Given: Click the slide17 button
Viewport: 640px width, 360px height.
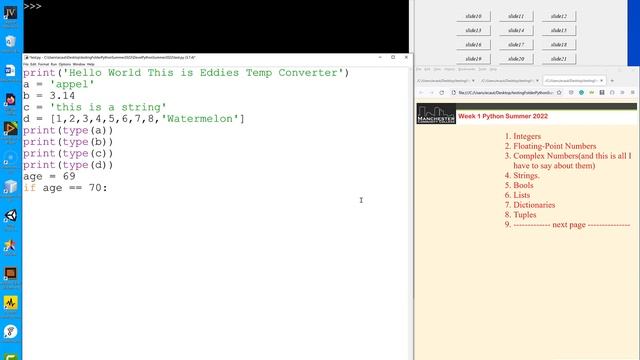Looking at the screenshot, I should coord(516,44).
